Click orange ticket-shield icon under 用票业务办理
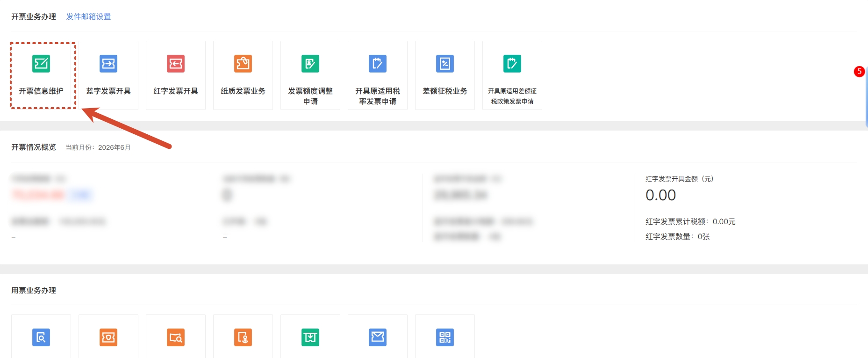Viewport: 868px width, 358px height. (108, 337)
